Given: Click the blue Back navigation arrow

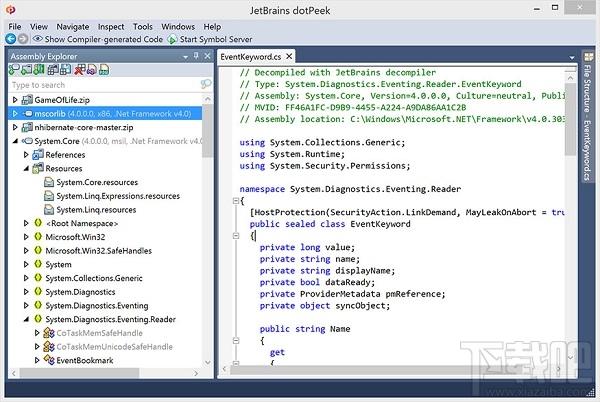Looking at the screenshot, I should coord(11,39).
